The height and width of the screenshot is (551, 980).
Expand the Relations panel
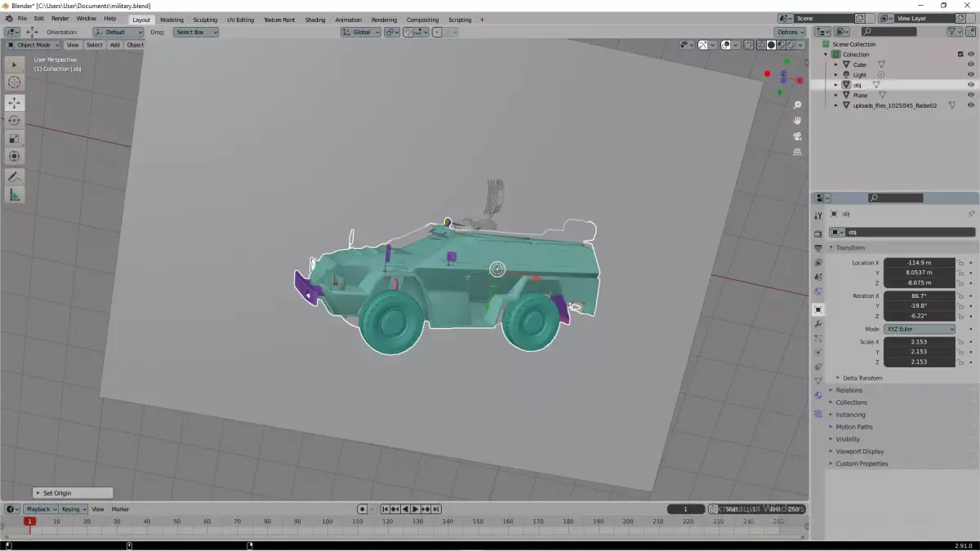849,390
